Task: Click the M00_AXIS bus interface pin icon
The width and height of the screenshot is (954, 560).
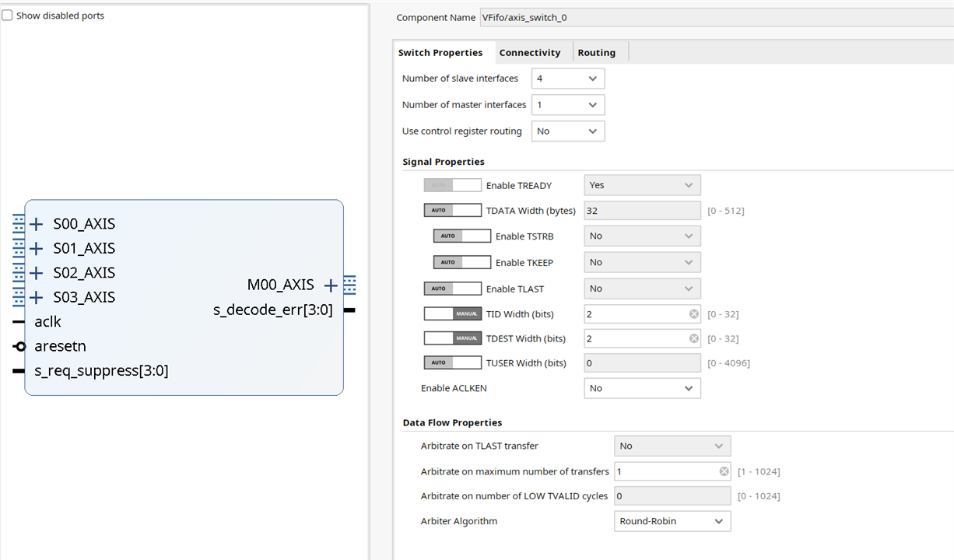Action: [349, 285]
